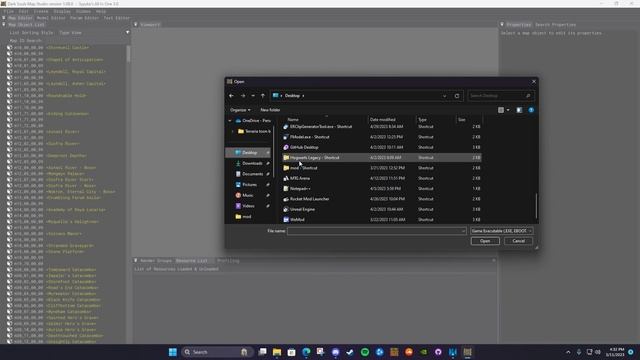Switch to the Param Editor tab
This screenshot has width=640, height=360.
pos(84,18)
